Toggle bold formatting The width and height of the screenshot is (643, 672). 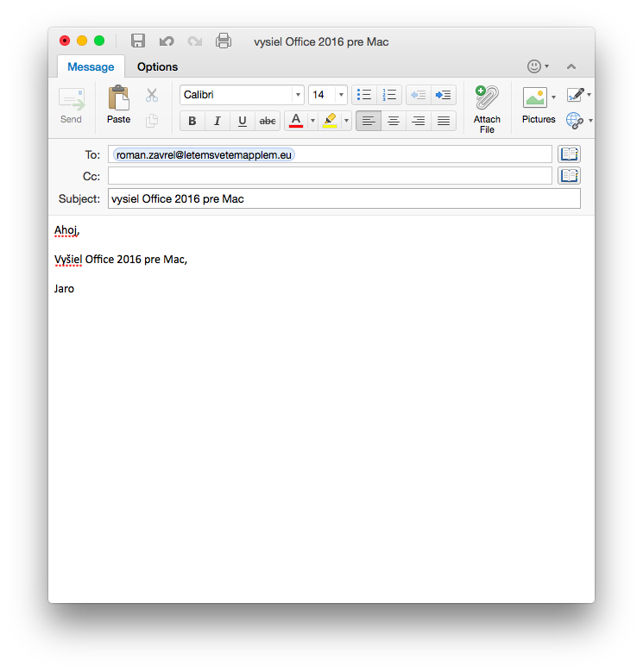[x=192, y=121]
